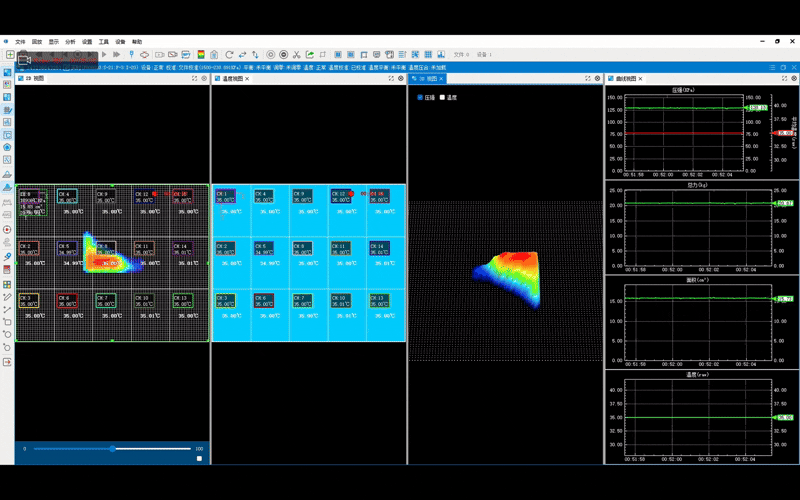Click the pentagon shape icon in left sidebar
This screenshot has width=800, height=500.
click(7, 146)
